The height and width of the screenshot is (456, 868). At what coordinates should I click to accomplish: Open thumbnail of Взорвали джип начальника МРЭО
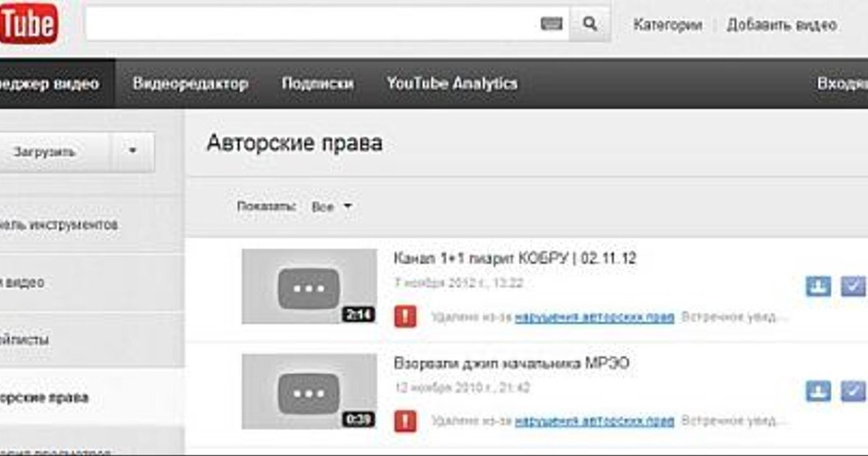[309, 391]
